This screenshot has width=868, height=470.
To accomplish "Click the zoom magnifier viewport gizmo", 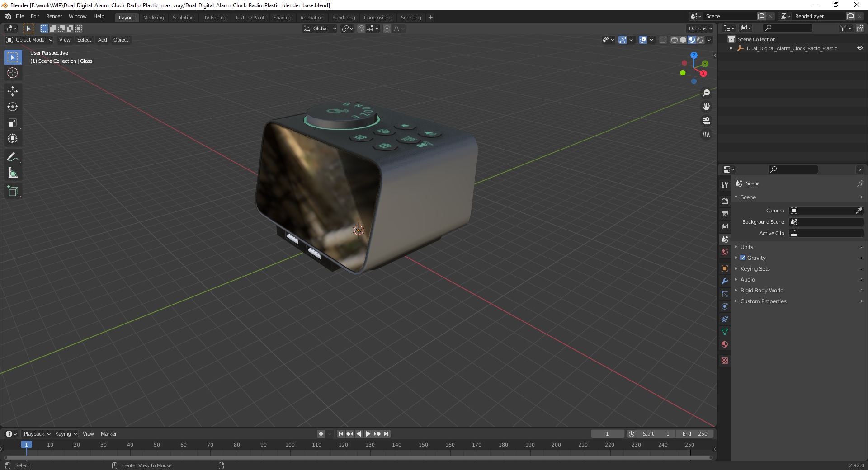I will click(x=706, y=93).
